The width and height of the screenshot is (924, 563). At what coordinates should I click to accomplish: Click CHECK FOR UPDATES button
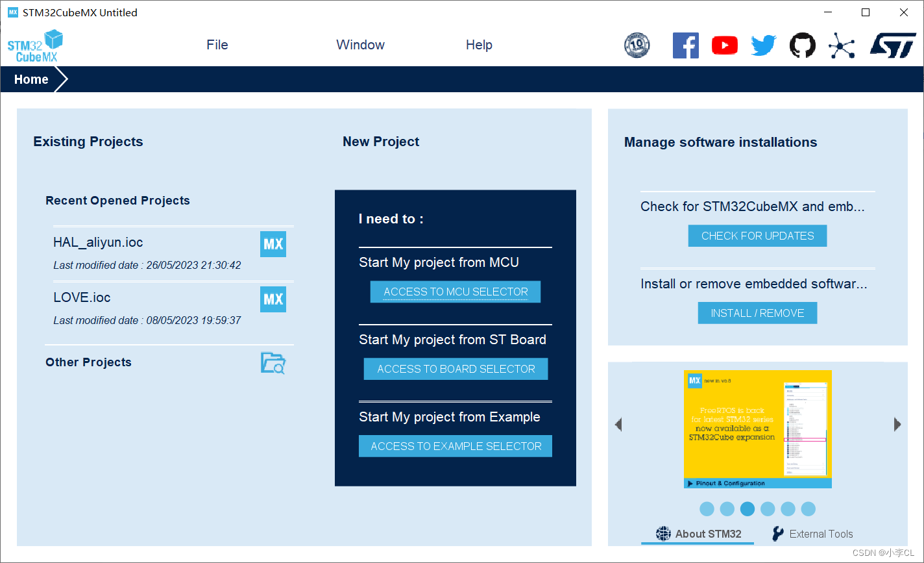tap(758, 236)
